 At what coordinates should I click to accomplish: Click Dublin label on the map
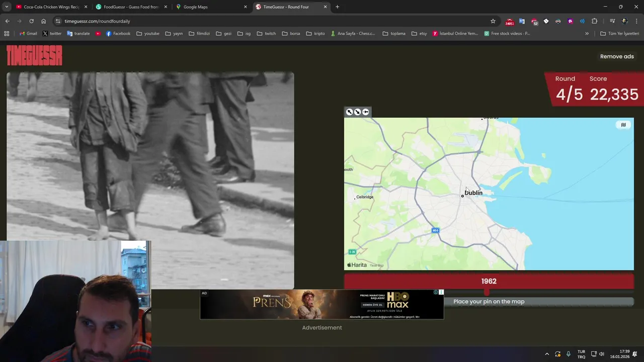[473, 193]
